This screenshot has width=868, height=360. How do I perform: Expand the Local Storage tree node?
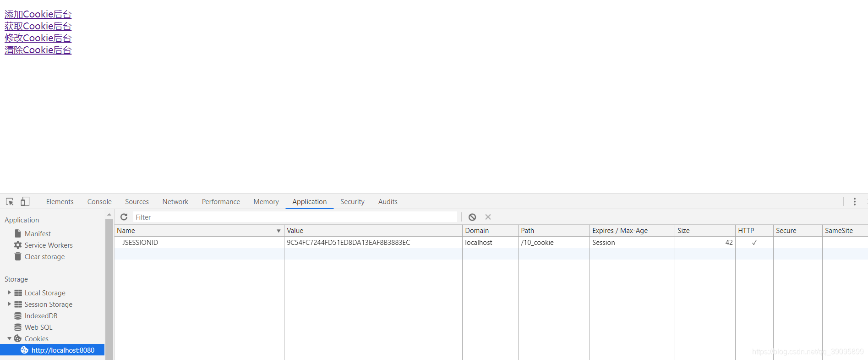[x=9, y=293]
